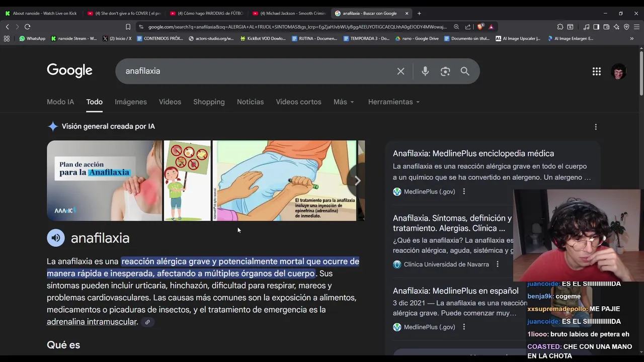Open the Google account profile picture

[x=618, y=71]
